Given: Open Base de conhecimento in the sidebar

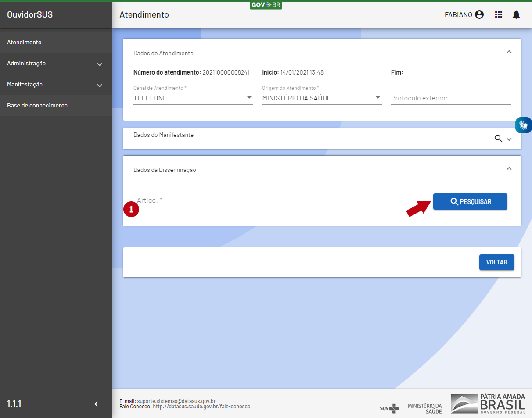Looking at the screenshot, I should click(37, 106).
